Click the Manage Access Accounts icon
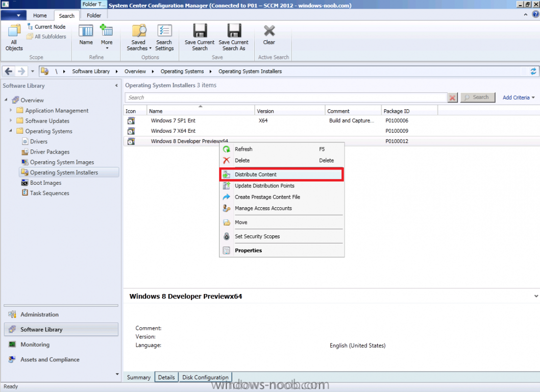Image resolution: width=540 pixels, height=392 pixels. (226, 208)
